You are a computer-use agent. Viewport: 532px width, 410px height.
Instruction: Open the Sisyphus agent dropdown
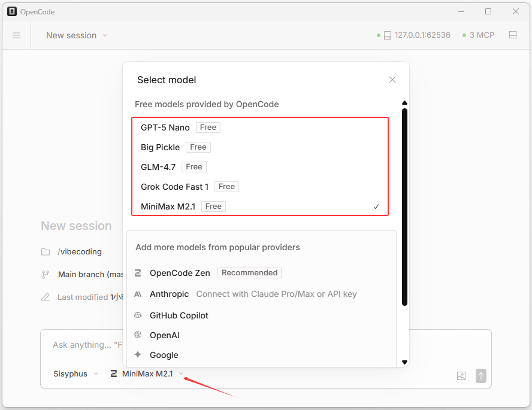coord(75,373)
